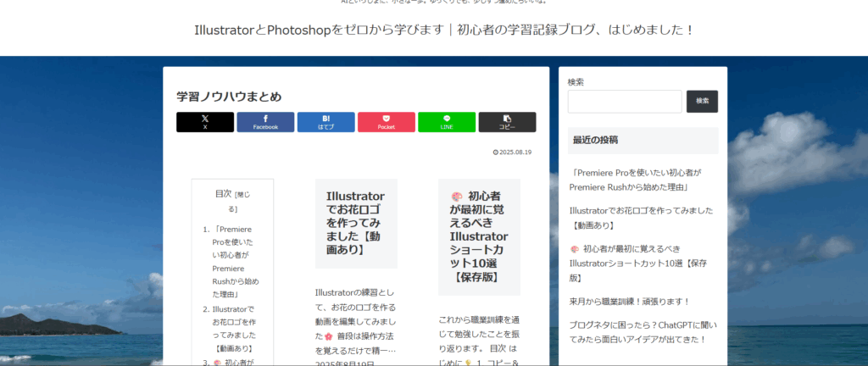Open recent post 来月から職業訓練!頑張ります!
This screenshot has height=366, width=868.
tap(630, 302)
